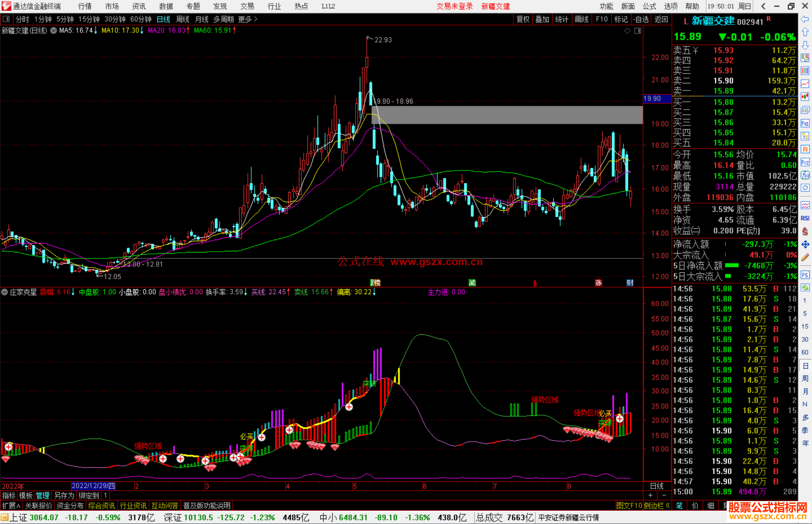This screenshot has width=812, height=524.
Task: Click the 复权 button
Action: click(x=523, y=19)
